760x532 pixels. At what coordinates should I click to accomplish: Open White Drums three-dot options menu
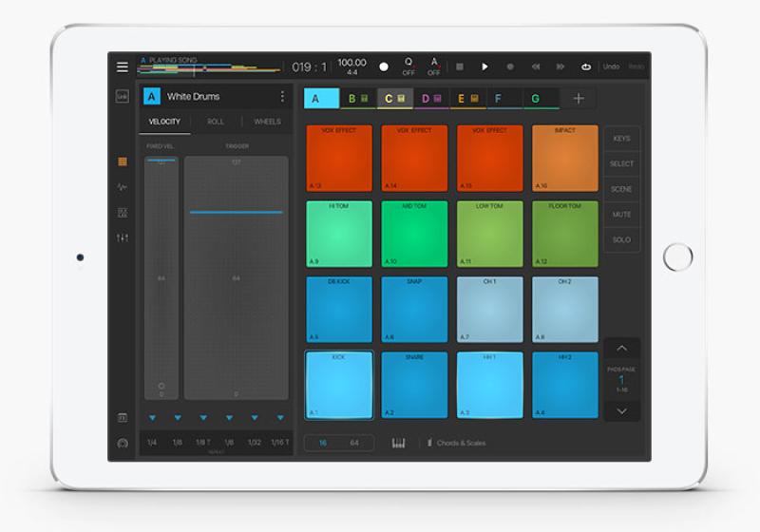282,96
